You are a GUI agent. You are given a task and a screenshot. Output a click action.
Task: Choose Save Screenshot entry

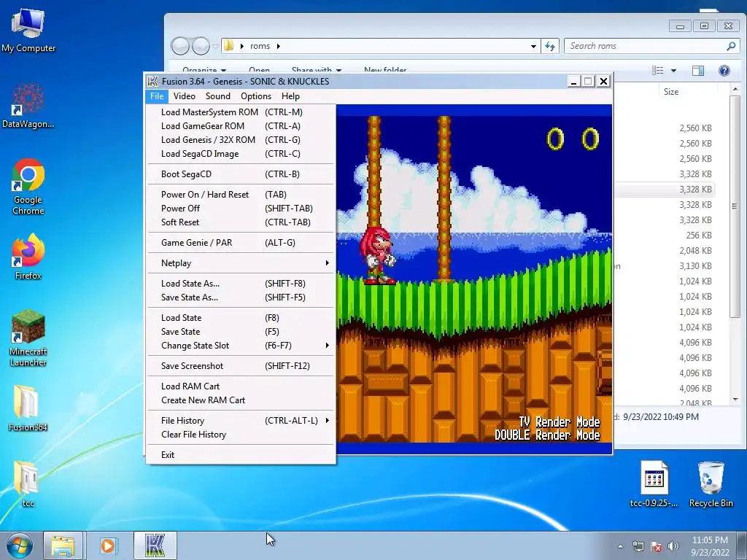coord(241,366)
